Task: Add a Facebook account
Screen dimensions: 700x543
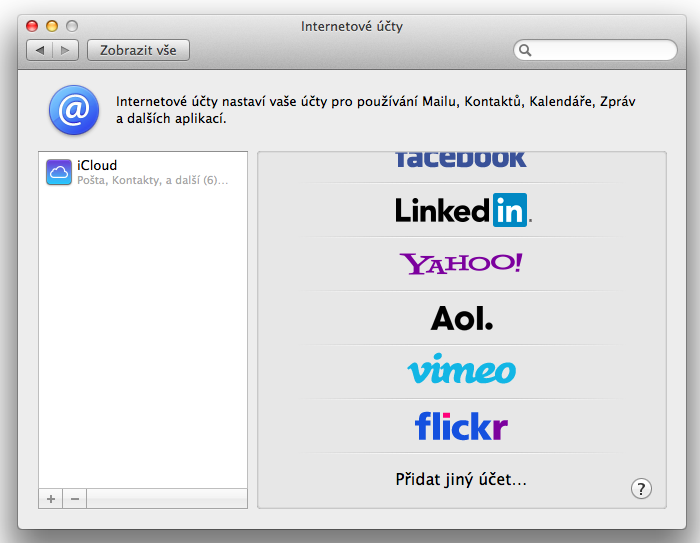Action: click(461, 160)
